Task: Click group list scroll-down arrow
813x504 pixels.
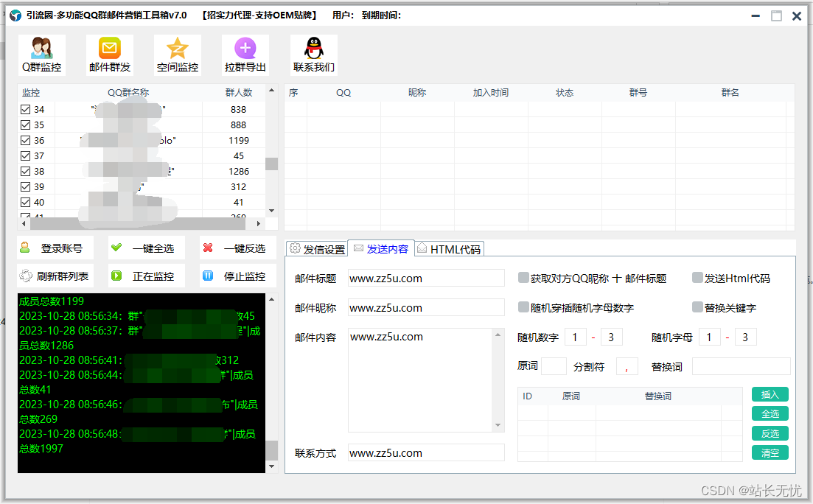Action: coord(272,211)
